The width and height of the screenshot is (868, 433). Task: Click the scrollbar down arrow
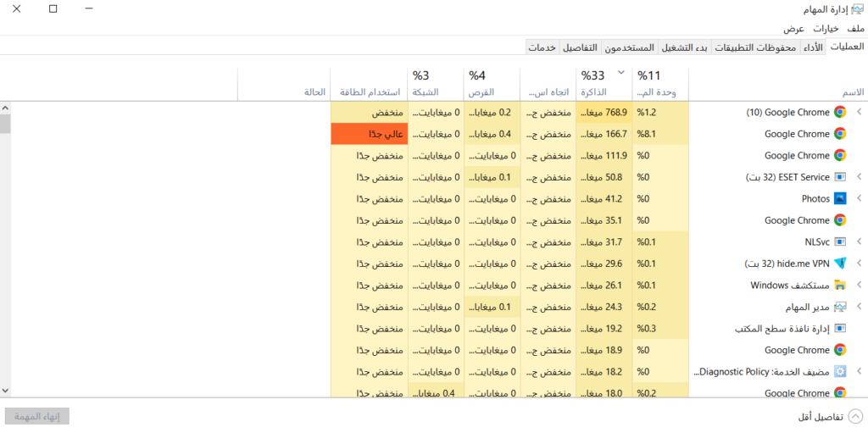(6, 390)
